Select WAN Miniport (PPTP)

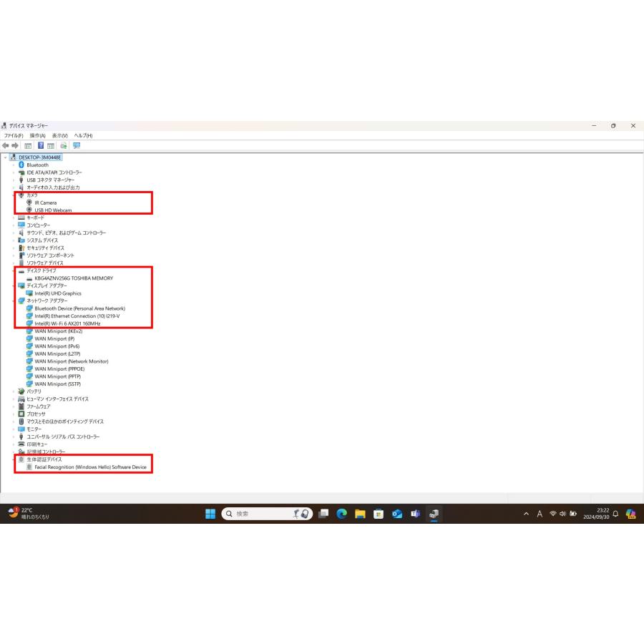(x=57, y=376)
